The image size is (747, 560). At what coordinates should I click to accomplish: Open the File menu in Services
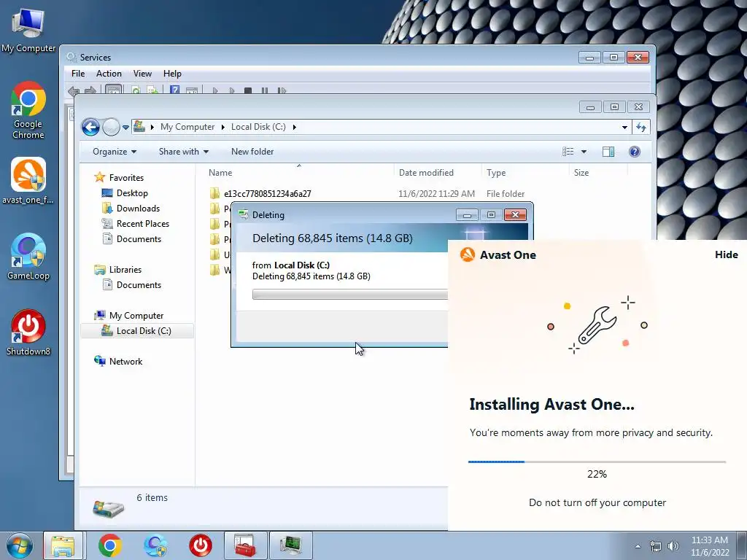tap(78, 74)
